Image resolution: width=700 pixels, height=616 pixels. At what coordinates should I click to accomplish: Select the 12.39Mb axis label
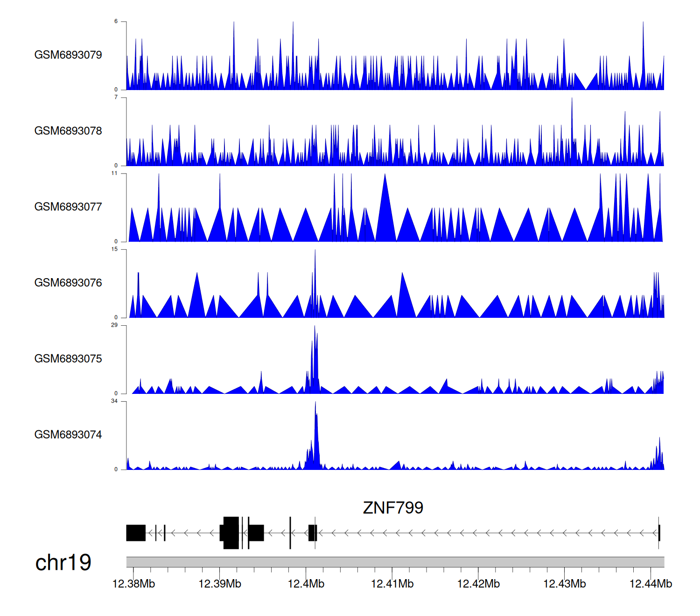pos(220,584)
